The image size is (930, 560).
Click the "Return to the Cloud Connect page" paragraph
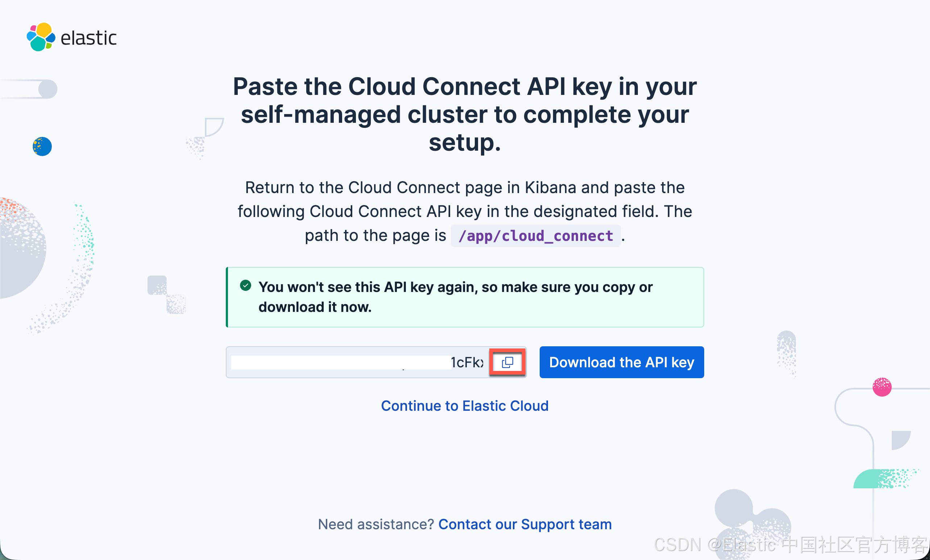[465, 212]
